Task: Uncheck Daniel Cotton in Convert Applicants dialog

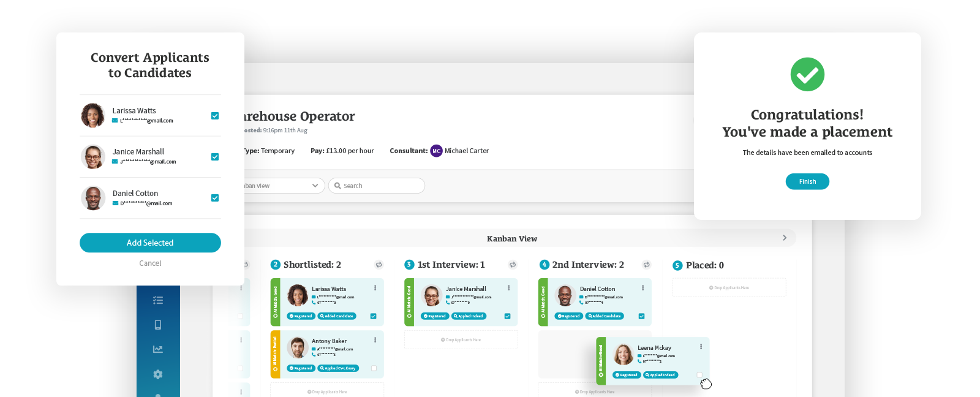Action: (215, 198)
